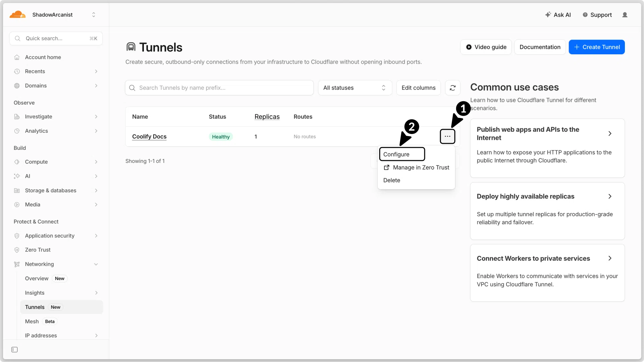Go to Account home
This screenshot has width=644, height=362.
(43, 57)
